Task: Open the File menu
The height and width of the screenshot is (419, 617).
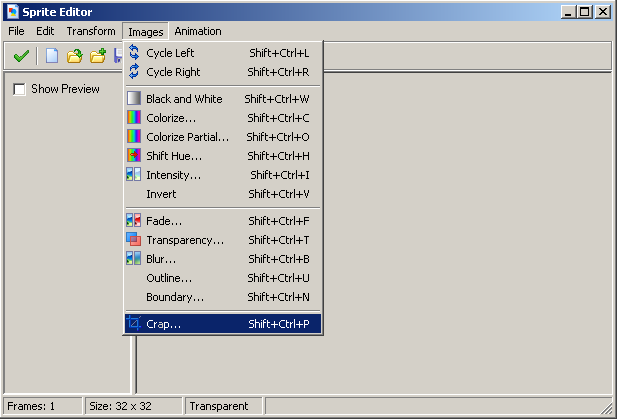Action: (x=16, y=31)
